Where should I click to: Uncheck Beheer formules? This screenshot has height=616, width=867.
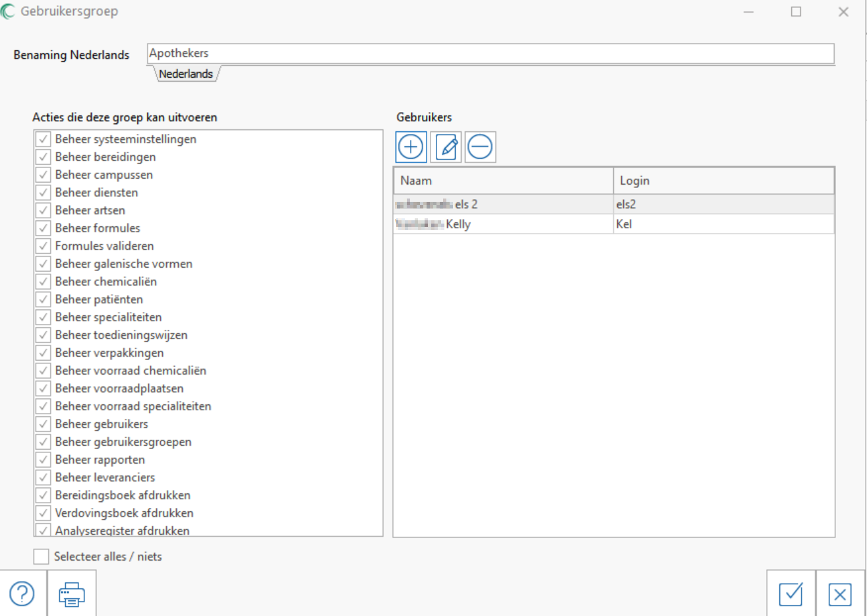44,228
